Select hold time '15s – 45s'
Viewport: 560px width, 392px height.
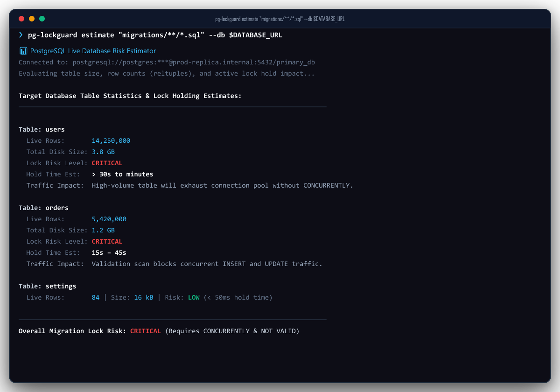(109, 252)
